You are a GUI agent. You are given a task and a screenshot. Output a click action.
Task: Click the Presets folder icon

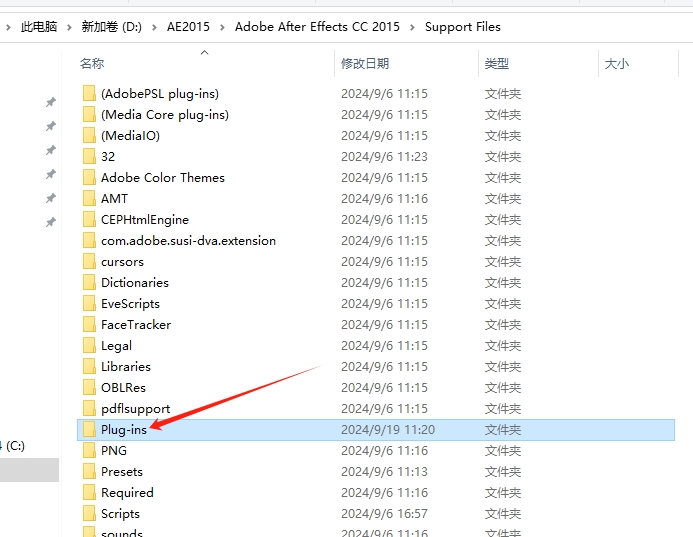pos(89,472)
